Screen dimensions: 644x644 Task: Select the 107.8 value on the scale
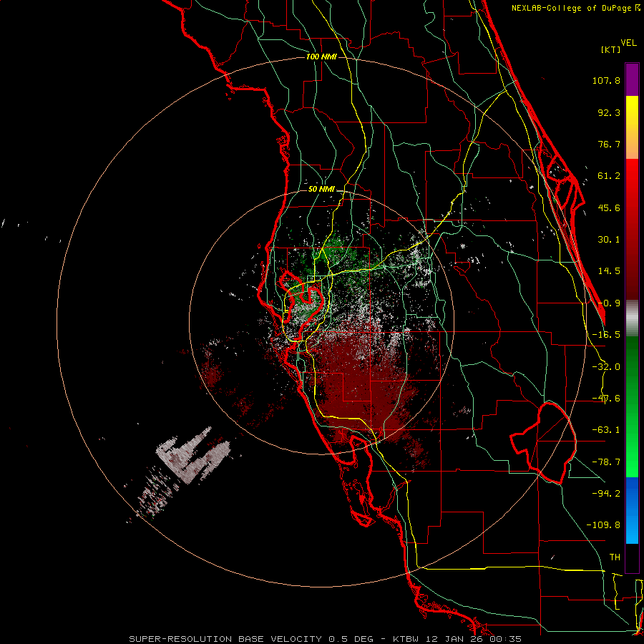click(x=606, y=80)
